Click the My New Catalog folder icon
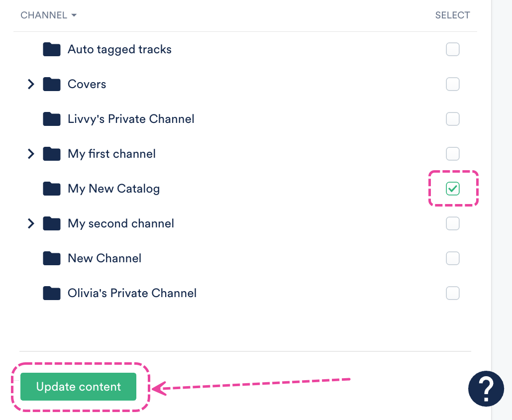512x420 pixels. pyautogui.click(x=52, y=189)
